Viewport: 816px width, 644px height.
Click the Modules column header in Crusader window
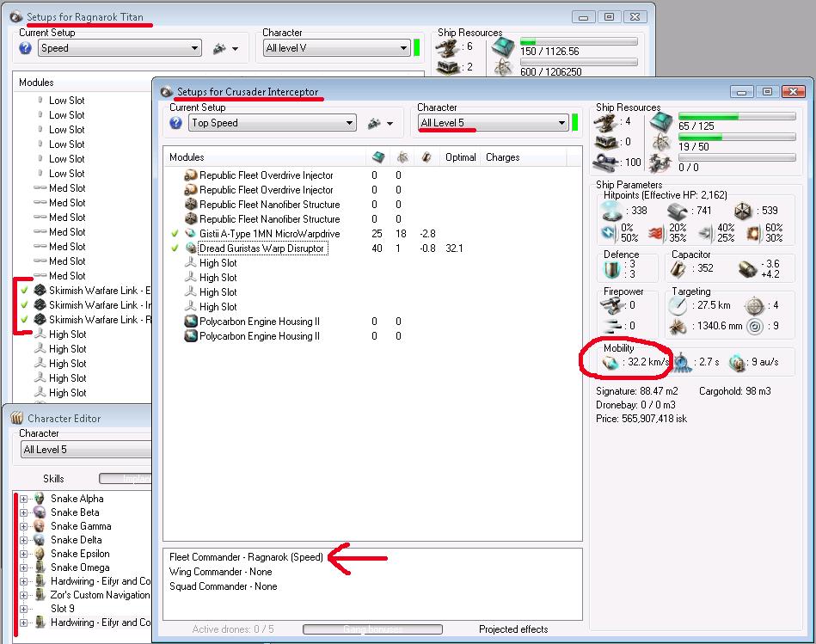tap(266, 157)
